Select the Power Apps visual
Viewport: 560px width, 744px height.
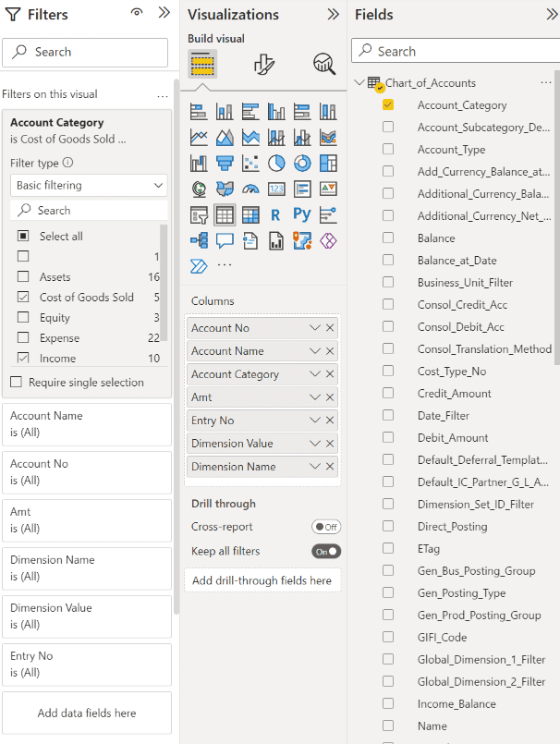point(328,240)
